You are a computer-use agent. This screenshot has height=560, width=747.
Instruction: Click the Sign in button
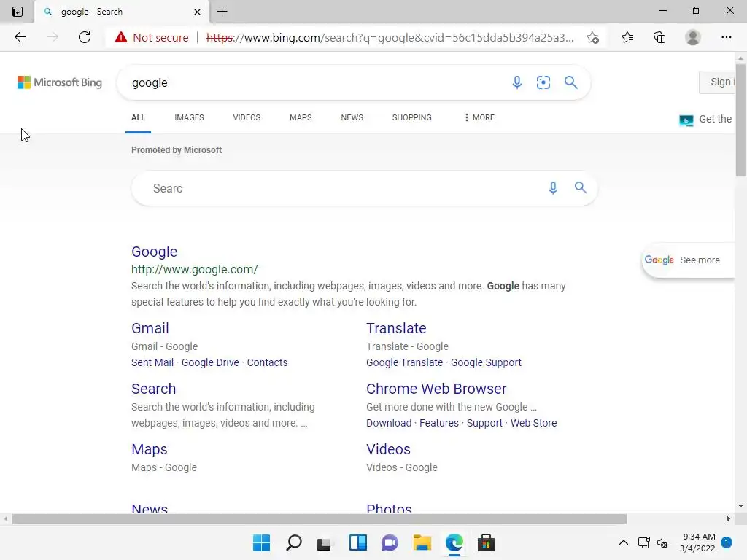(x=717, y=82)
